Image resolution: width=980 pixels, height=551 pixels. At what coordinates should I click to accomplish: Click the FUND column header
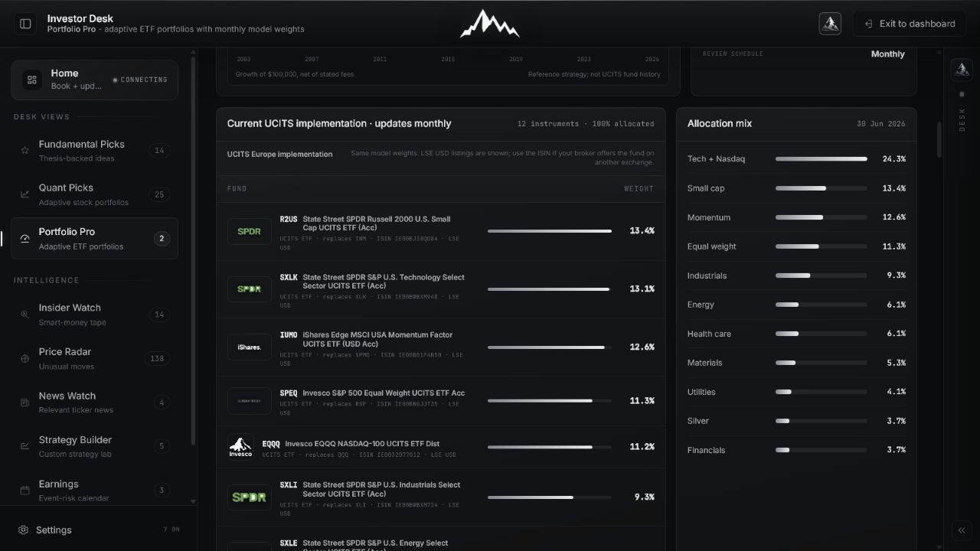(237, 189)
